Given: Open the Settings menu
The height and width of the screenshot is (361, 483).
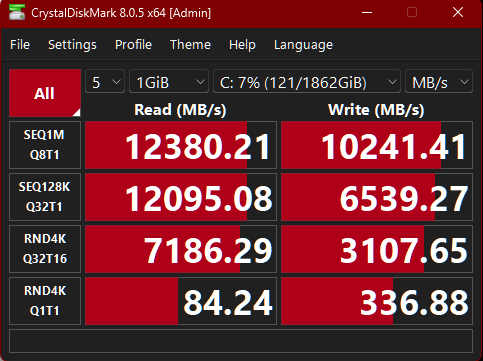Looking at the screenshot, I should pos(72,45).
